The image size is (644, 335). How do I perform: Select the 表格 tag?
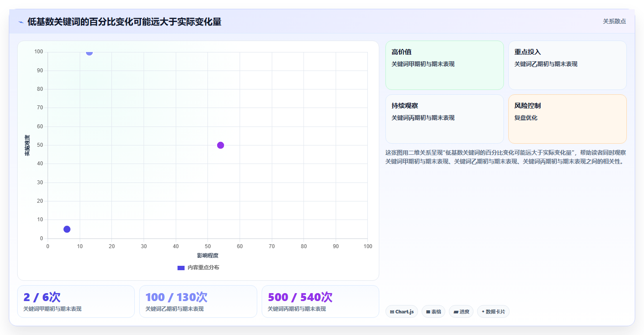(433, 312)
